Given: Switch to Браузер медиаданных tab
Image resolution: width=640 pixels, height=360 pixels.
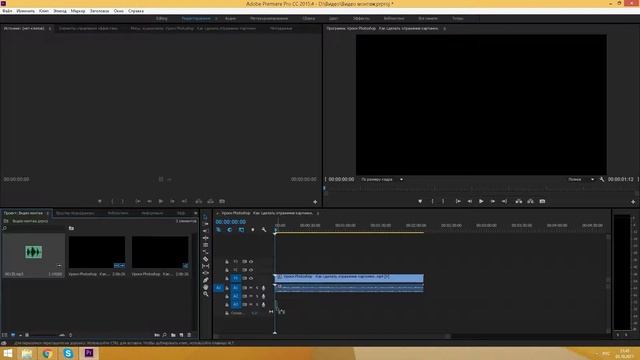Looking at the screenshot, I should click(75, 213).
